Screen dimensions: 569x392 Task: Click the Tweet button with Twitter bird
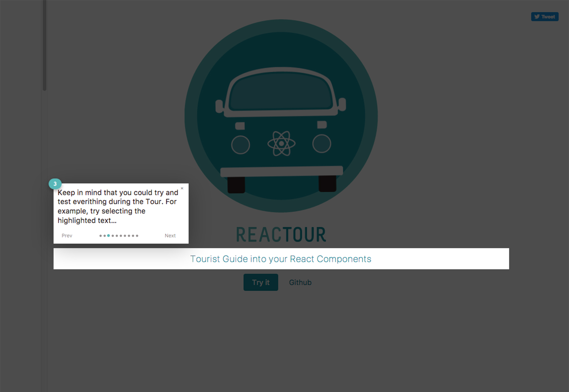tap(545, 17)
